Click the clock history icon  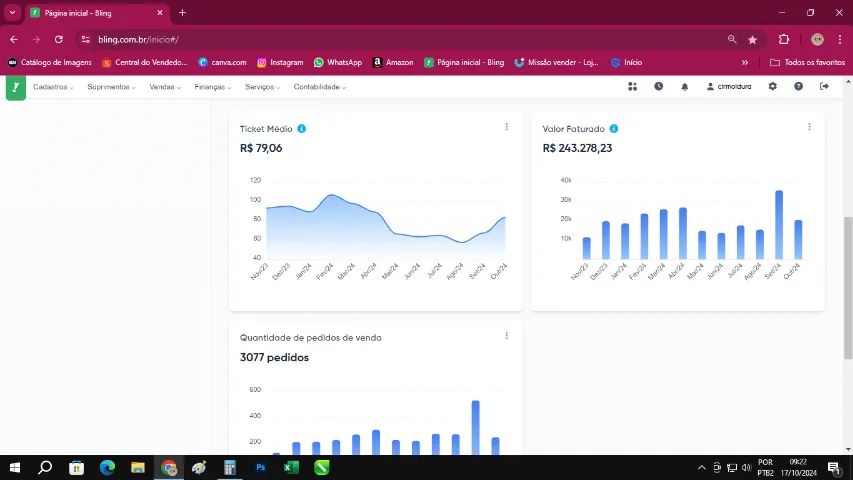658,87
